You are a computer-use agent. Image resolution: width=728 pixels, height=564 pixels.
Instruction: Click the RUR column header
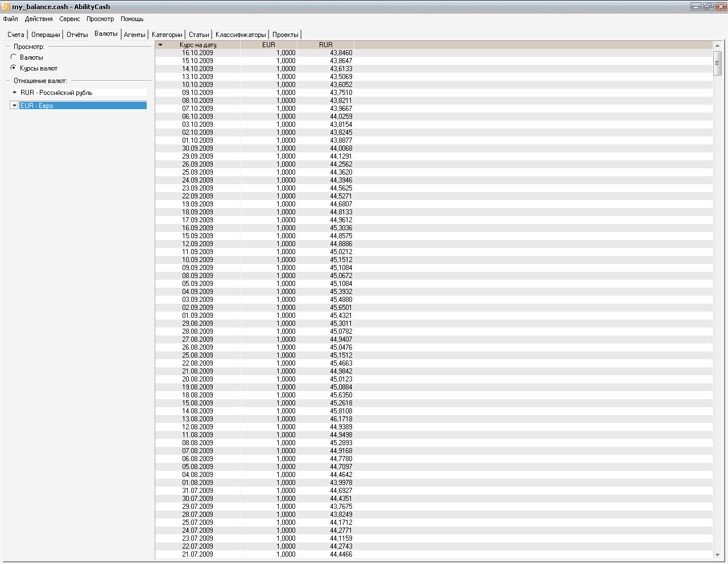(x=325, y=45)
